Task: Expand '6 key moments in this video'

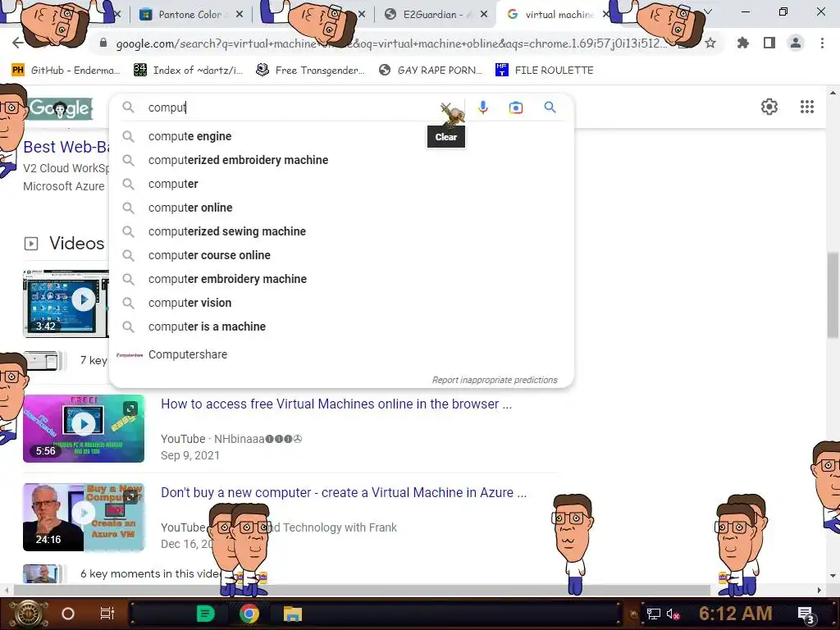Action: (150, 573)
